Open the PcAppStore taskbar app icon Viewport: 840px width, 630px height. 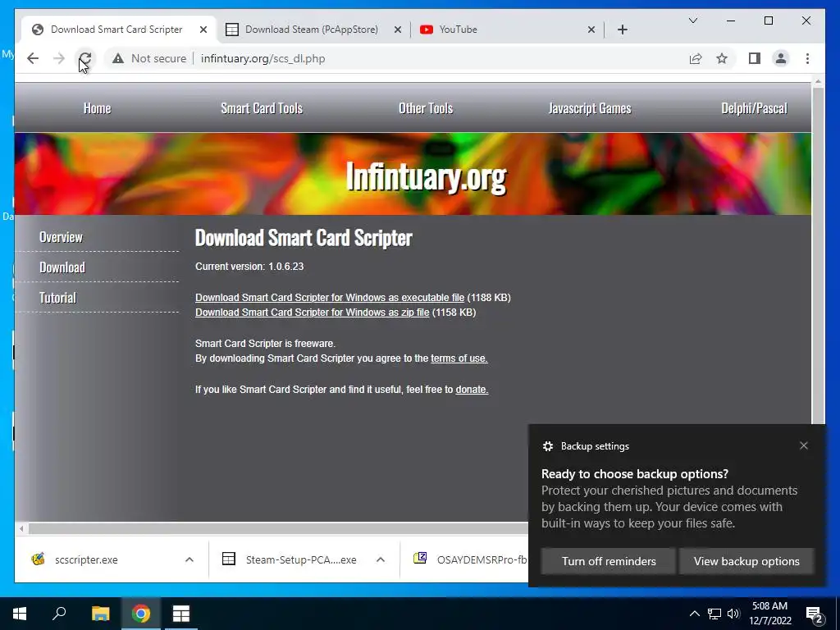(x=181, y=614)
